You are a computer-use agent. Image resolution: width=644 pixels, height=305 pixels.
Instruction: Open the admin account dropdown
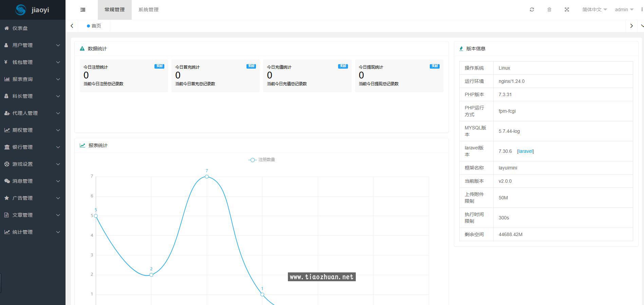[x=624, y=10]
